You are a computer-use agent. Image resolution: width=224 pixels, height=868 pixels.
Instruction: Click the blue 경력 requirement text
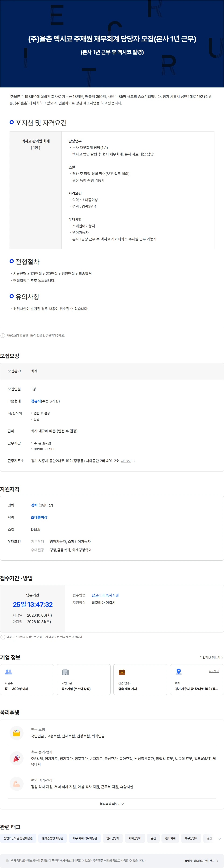coord(34,505)
